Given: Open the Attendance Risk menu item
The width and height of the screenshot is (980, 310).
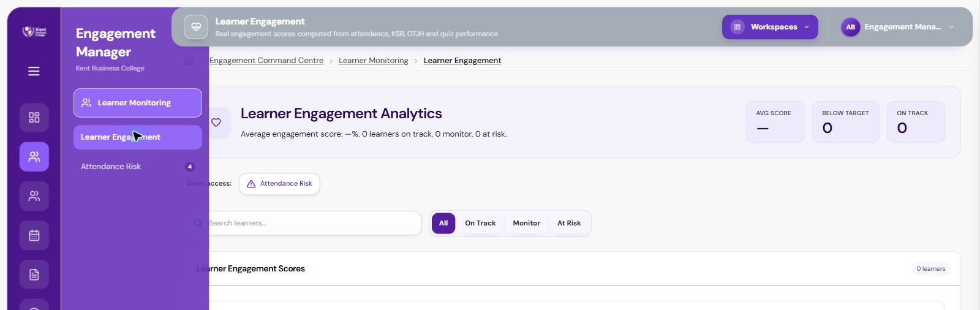Looking at the screenshot, I should [x=138, y=167].
